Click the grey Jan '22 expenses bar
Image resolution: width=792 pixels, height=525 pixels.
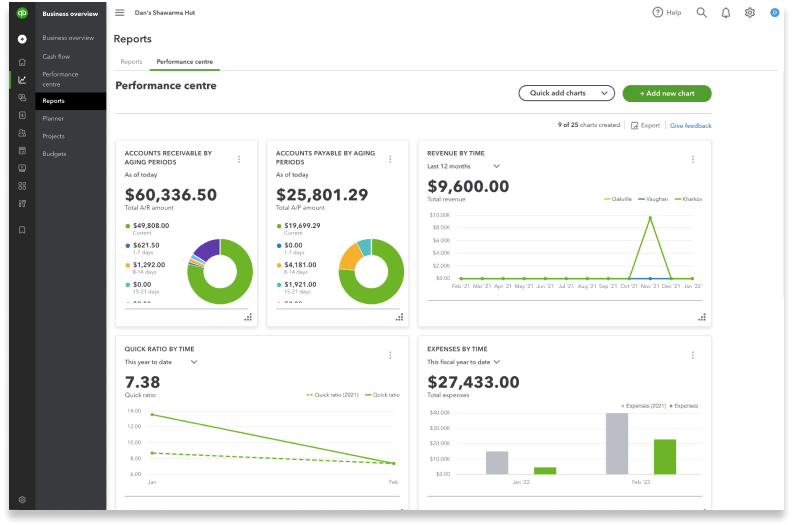(497, 462)
